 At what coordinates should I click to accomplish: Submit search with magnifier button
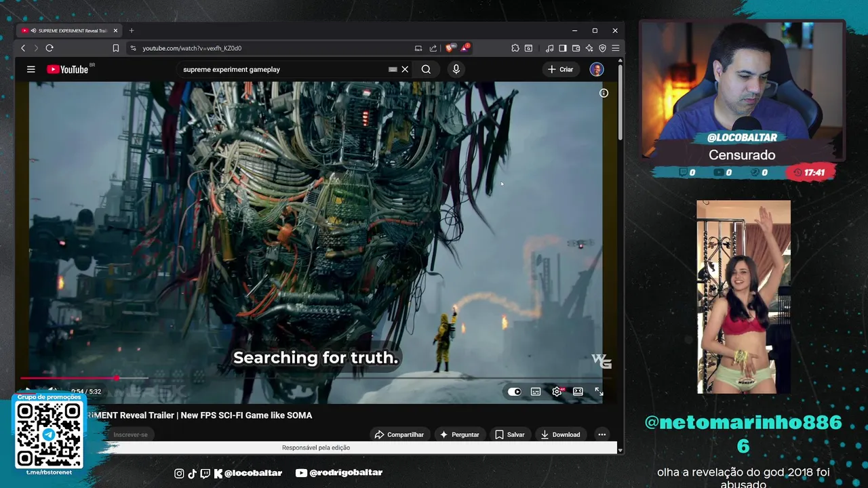tap(426, 69)
